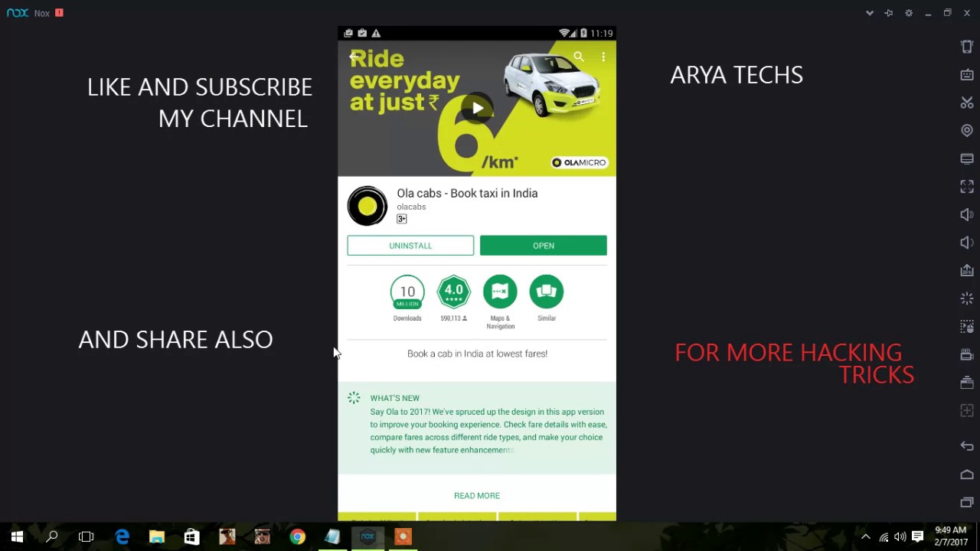
Task: Click orange screen recorder taskbar icon
Action: tap(403, 537)
